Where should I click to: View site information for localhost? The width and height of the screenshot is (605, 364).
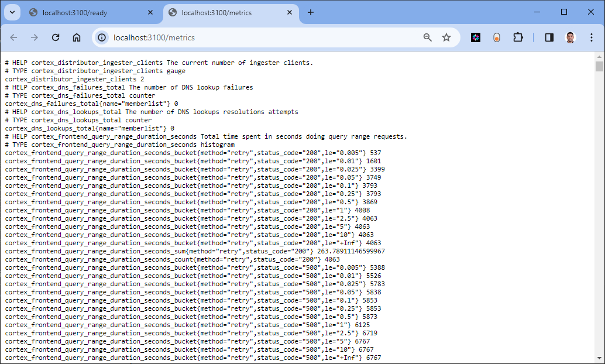102,37
